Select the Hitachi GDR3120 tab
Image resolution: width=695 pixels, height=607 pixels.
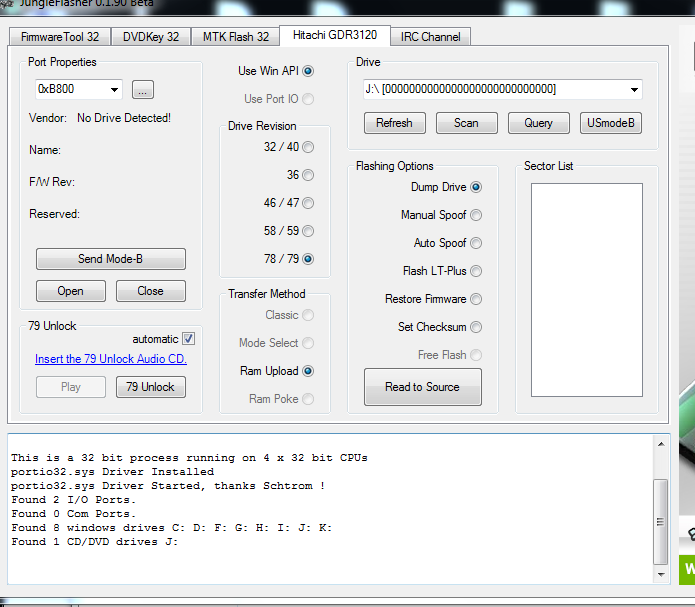coord(335,35)
